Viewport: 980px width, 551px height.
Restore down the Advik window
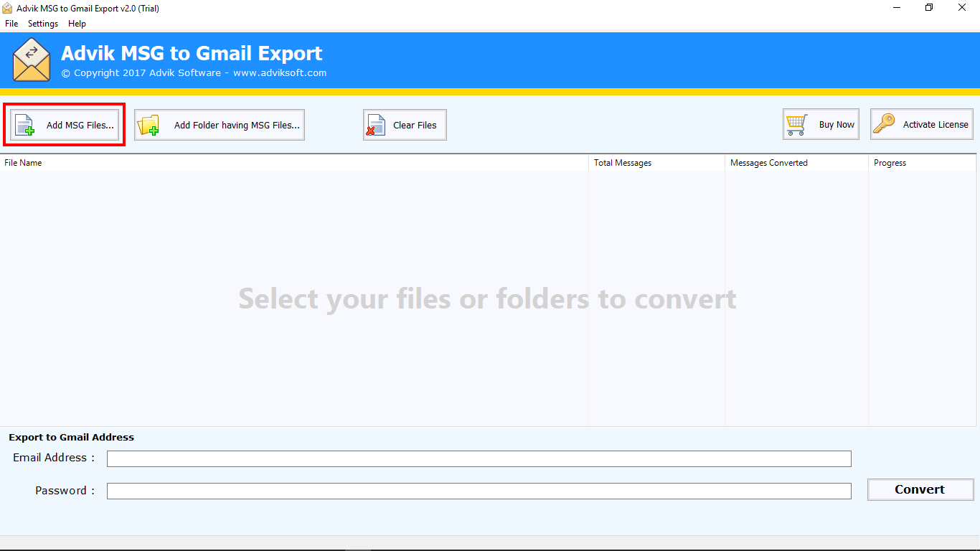click(929, 8)
